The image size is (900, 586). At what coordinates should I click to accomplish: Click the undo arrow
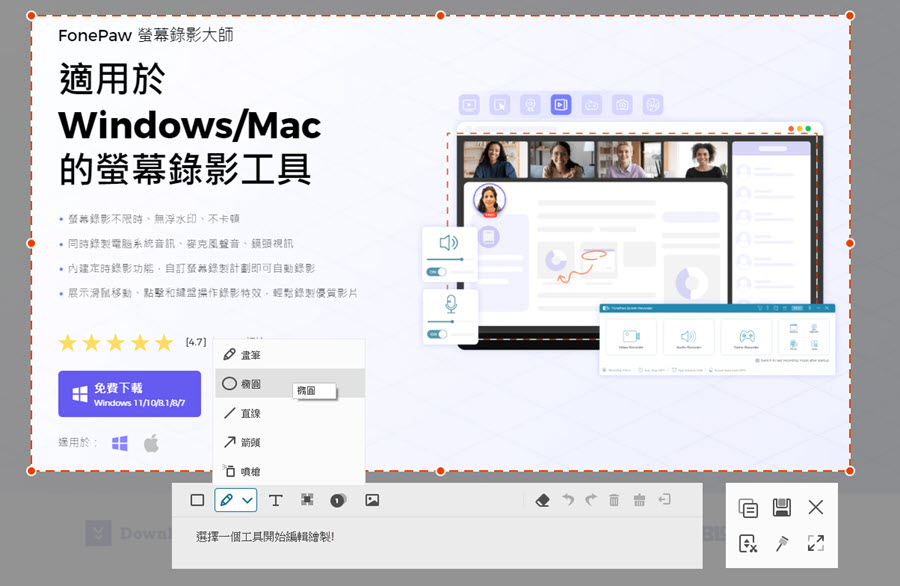coord(568,500)
